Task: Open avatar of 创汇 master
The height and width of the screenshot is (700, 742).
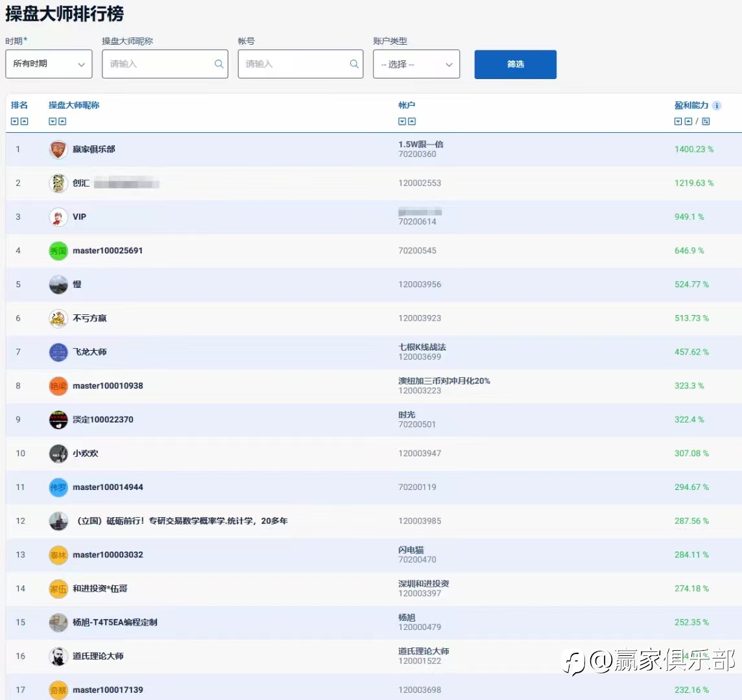Action: click(x=58, y=183)
